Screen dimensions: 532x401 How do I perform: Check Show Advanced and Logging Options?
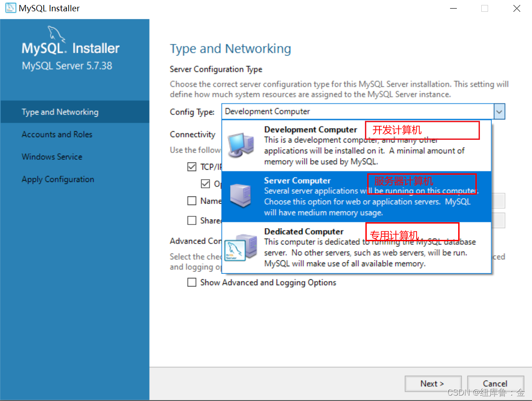pyautogui.click(x=192, y=282)
